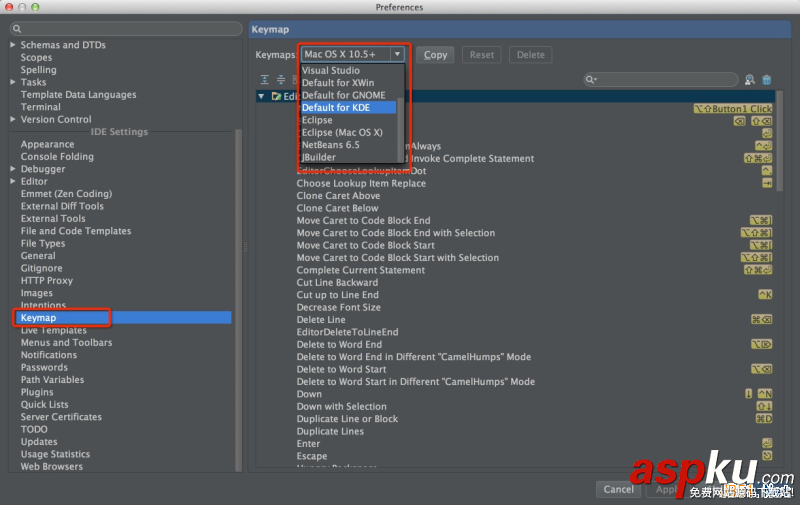Image resolution: width=800 pixels, height=505 pixels.
Task: Choose NetBeans 6.5 keymap
Action: pos(349,145)
